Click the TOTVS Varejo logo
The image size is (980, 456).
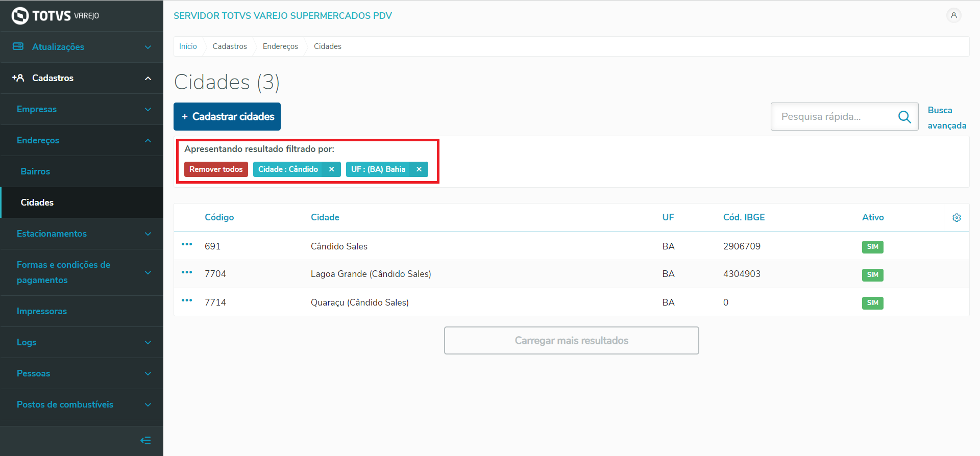(x=55, y=16)
